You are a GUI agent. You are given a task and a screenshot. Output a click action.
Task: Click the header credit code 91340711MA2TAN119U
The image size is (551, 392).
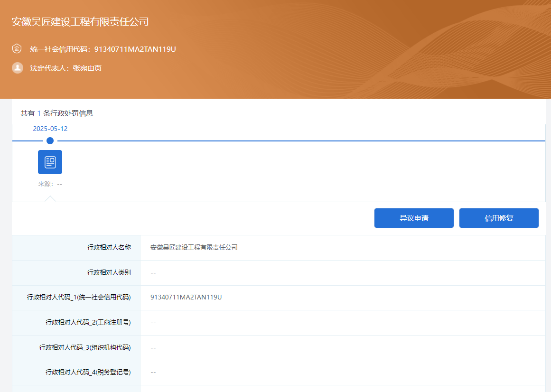click(x=135, y=49)
